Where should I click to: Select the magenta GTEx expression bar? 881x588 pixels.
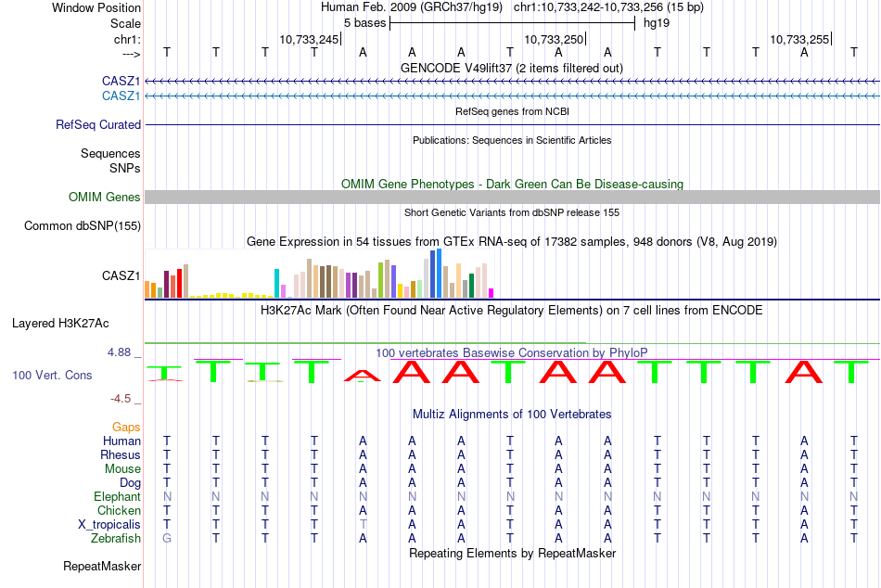tap(492, 293)
